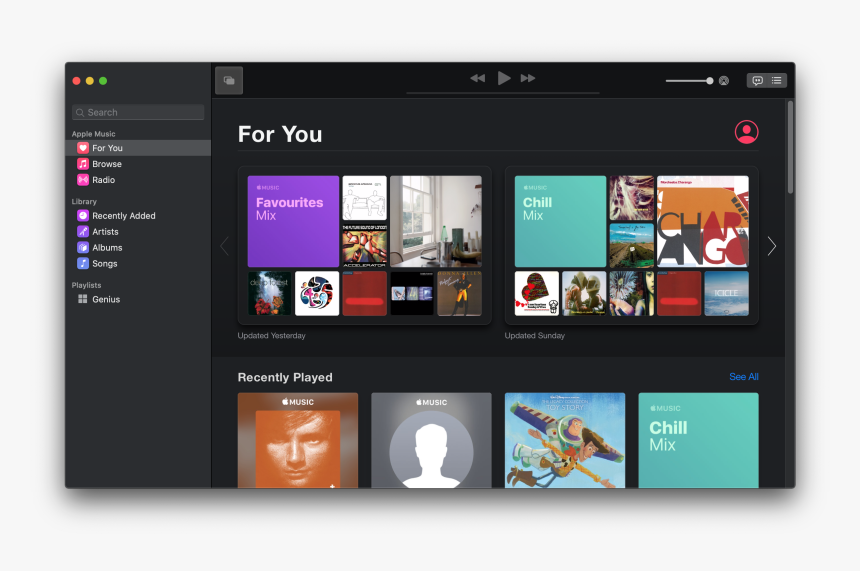Click the Artists microphone icon
Screen dimensions: 860x571
point(83,232)
